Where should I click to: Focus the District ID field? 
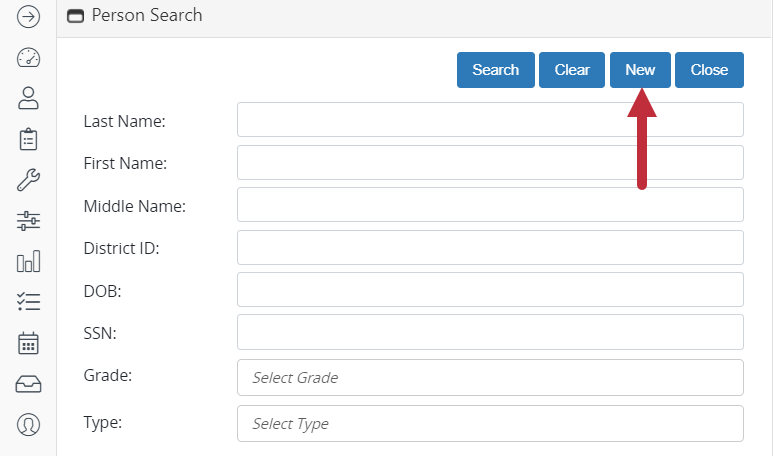click(490, 247)
